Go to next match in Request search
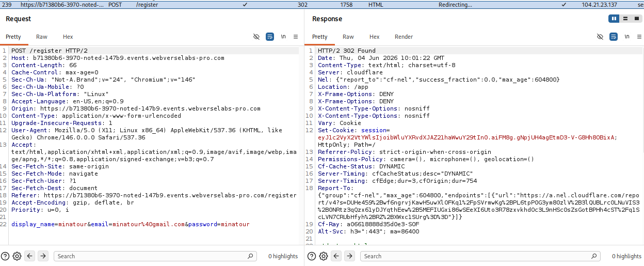644x266 pixels. pos(43,256)
